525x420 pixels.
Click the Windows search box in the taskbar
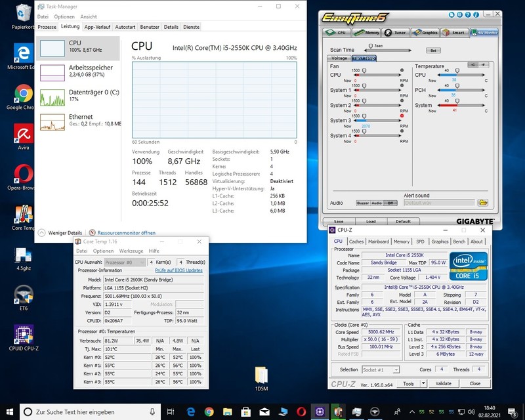(x=90, y=411)
